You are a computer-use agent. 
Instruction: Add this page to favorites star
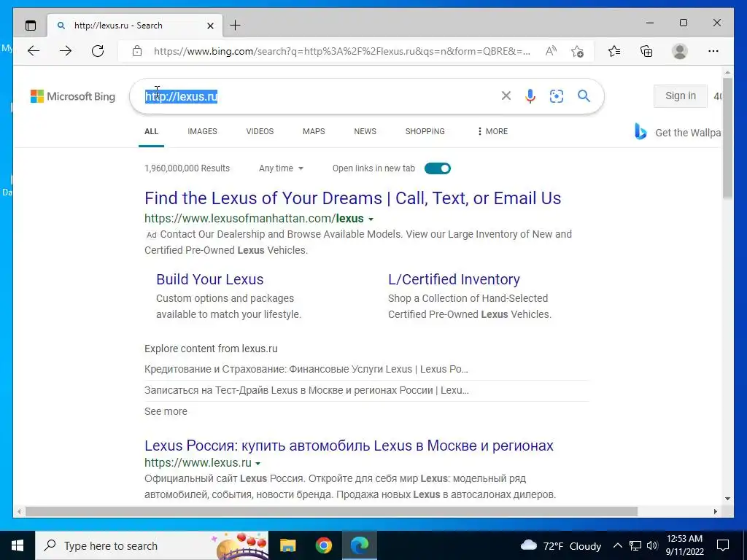578,51
